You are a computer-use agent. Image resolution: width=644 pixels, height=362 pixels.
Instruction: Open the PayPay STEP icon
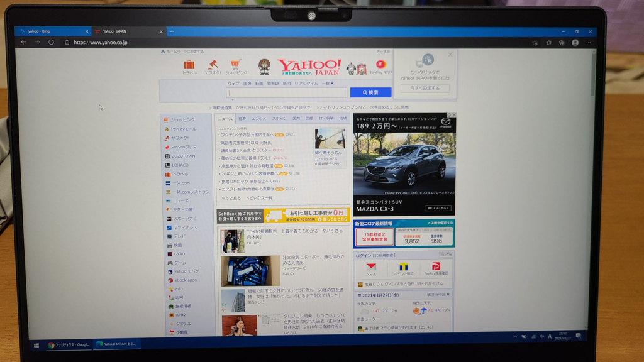point(380,67)
